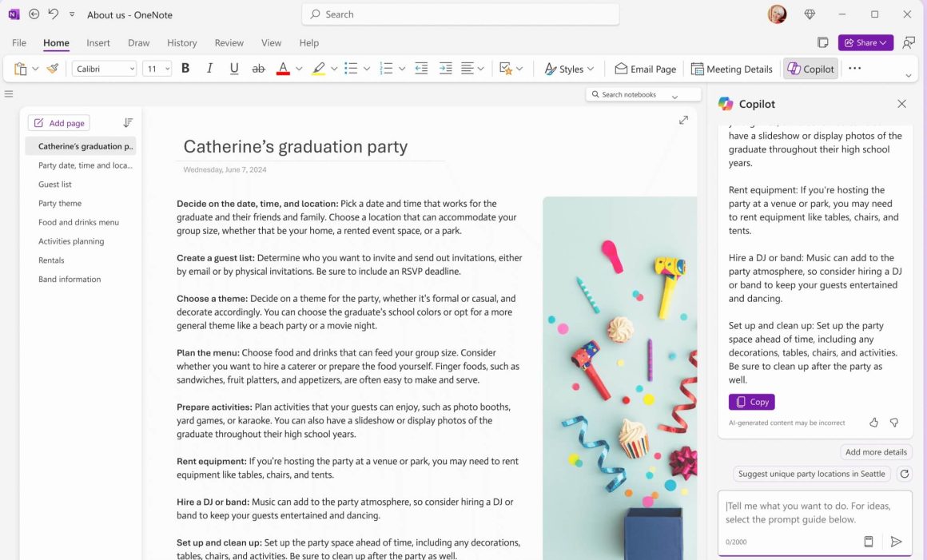Undo the last action

coord(54,14)
